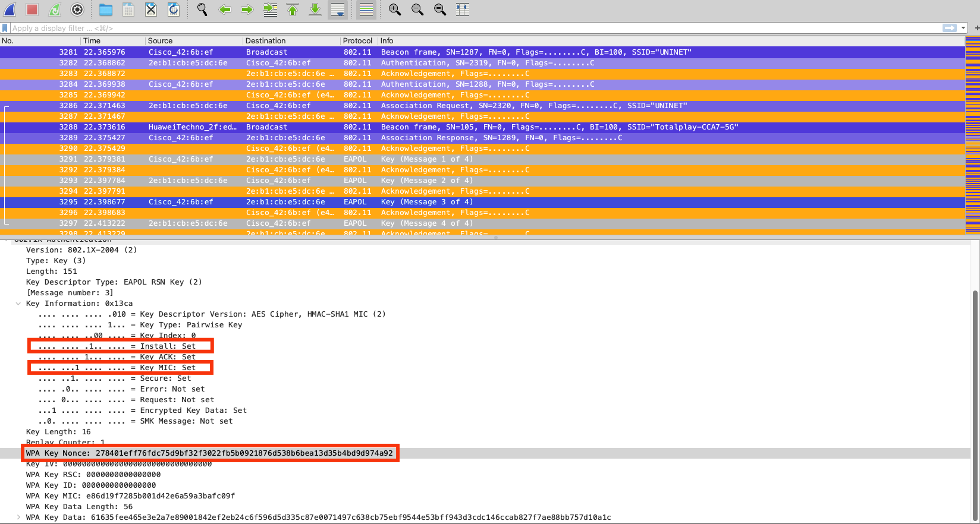
Task: Toggle packet list colorization
Action: coord(366,10)
